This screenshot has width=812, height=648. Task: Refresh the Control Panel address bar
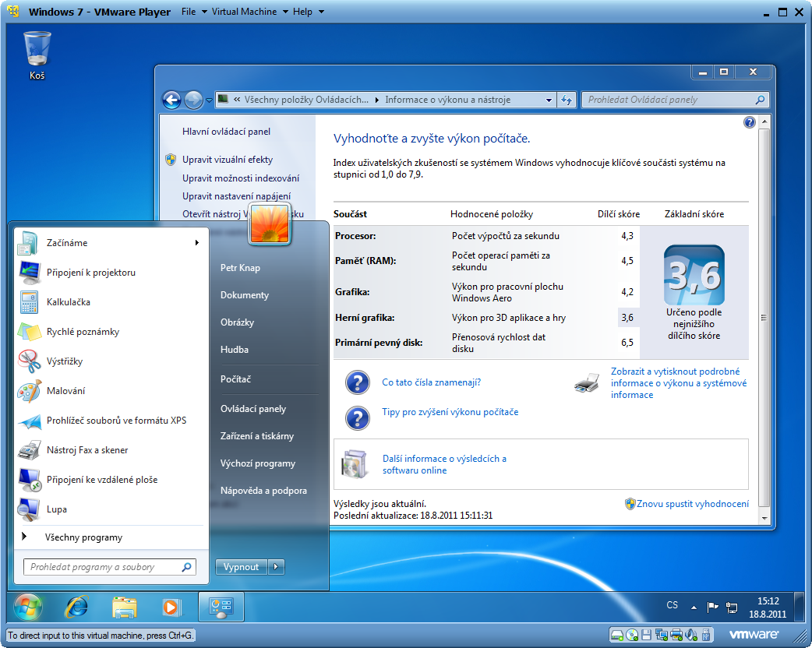[567, 100]
